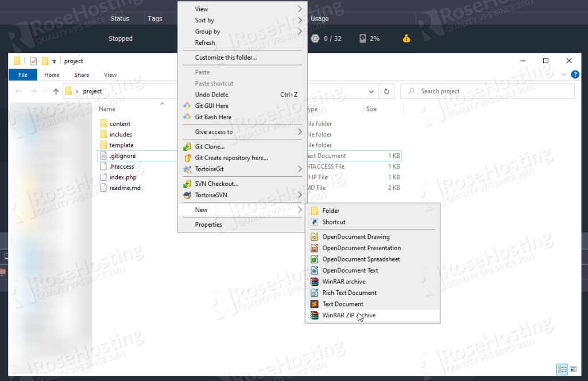Click the project breadcrumb in address bar
588x381 pixels.
click(x=92, y=91)
